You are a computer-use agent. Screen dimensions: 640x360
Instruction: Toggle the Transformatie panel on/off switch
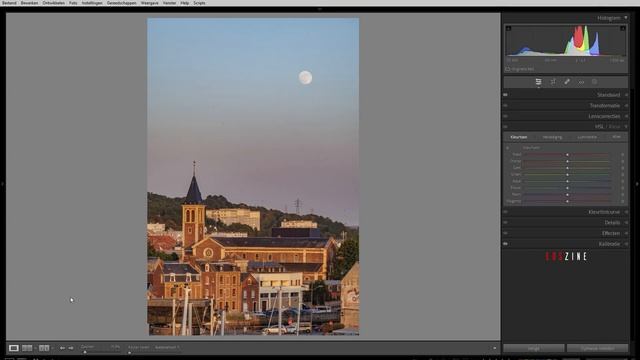[x=505, y=105]
